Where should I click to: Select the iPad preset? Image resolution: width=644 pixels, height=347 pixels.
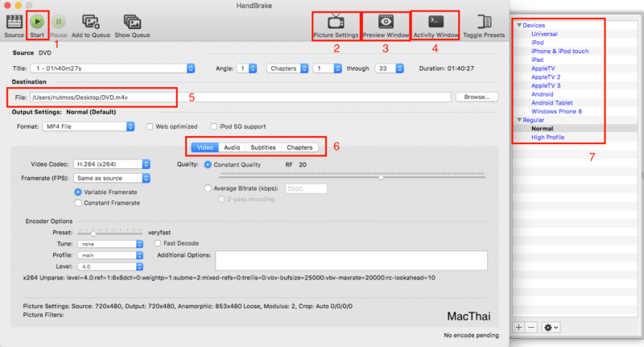pyautogui.click(x=537, y=60)
